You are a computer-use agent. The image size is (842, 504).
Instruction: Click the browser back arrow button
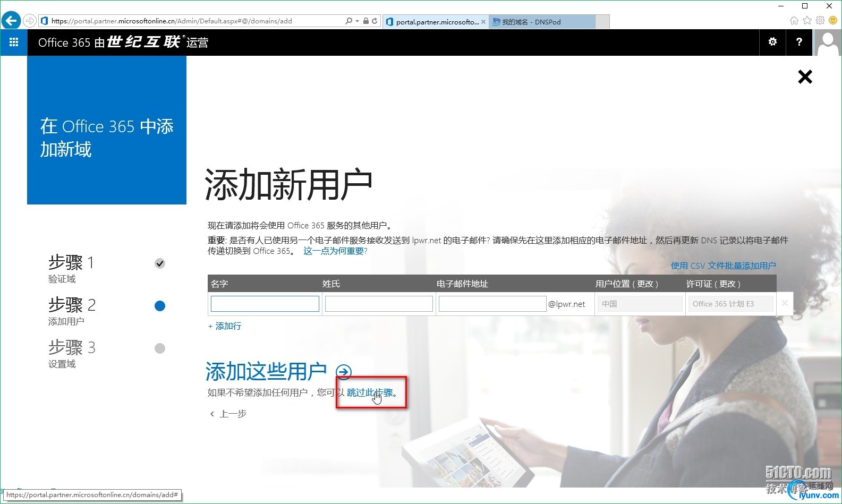coord(11,21)
